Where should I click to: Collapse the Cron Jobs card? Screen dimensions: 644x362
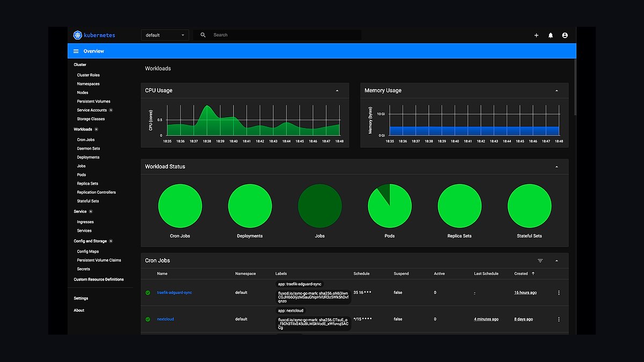(557, 261)
